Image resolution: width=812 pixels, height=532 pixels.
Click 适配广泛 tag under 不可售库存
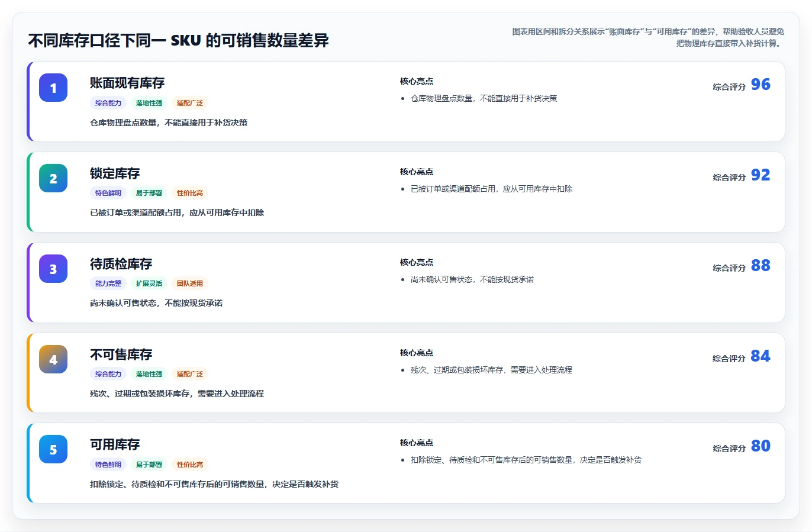click(190, 374)
